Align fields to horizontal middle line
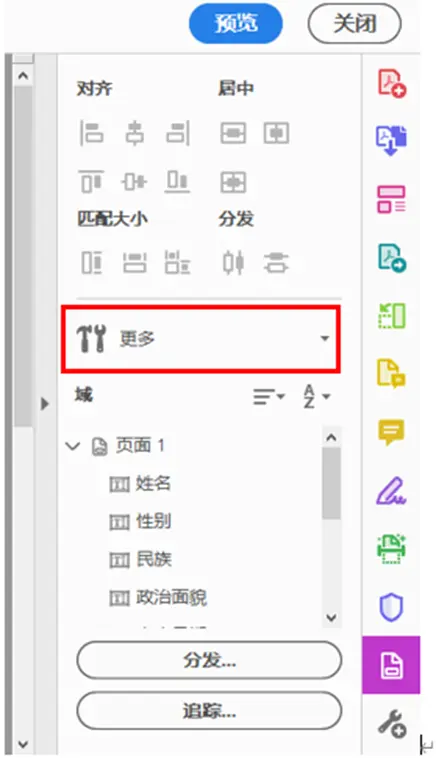Screen dimensions: 436x758 click(x=135, y=182)
